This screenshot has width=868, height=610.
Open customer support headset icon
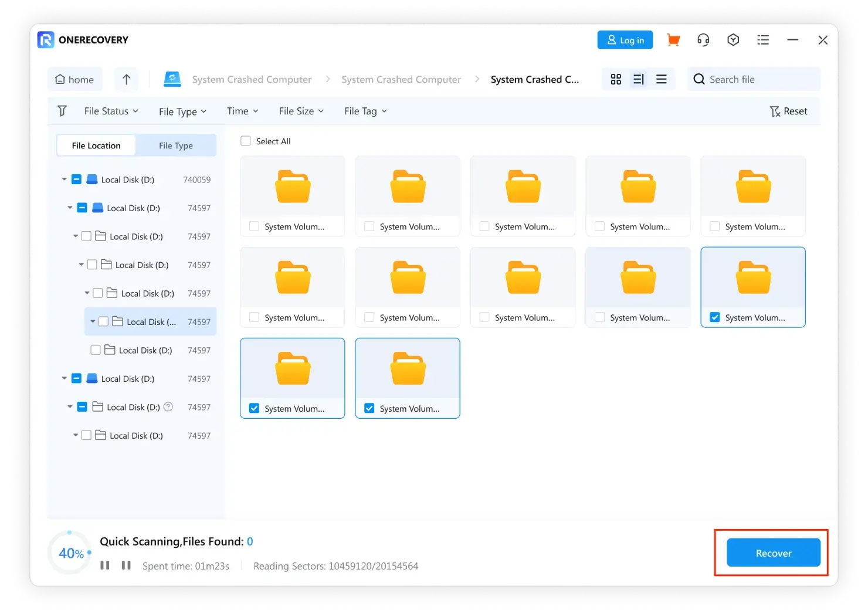703,40
